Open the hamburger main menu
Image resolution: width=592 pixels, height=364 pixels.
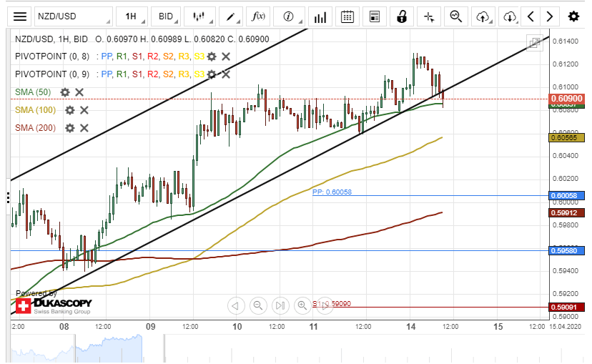[x=21, y=16]
